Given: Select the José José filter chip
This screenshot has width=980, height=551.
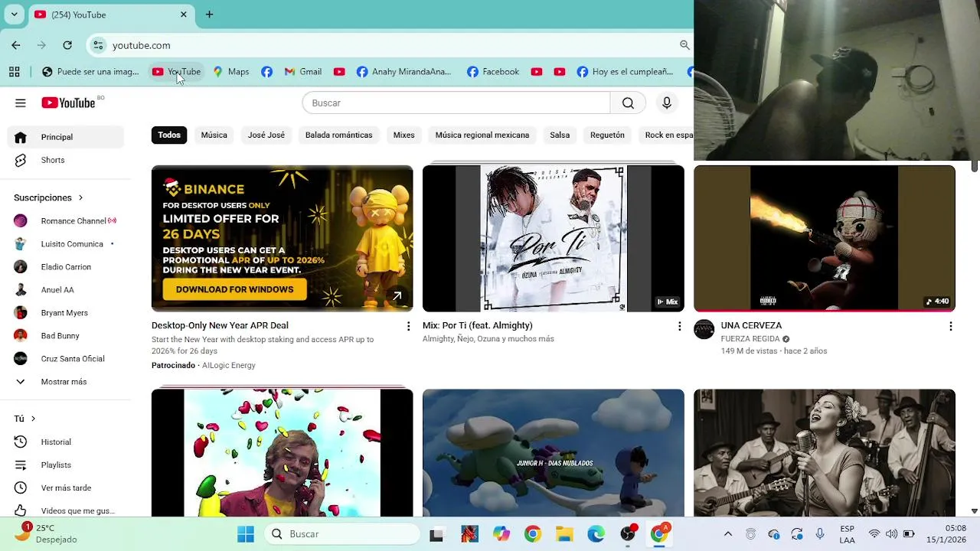Looking at the screenshot, I should pos(266,135).
